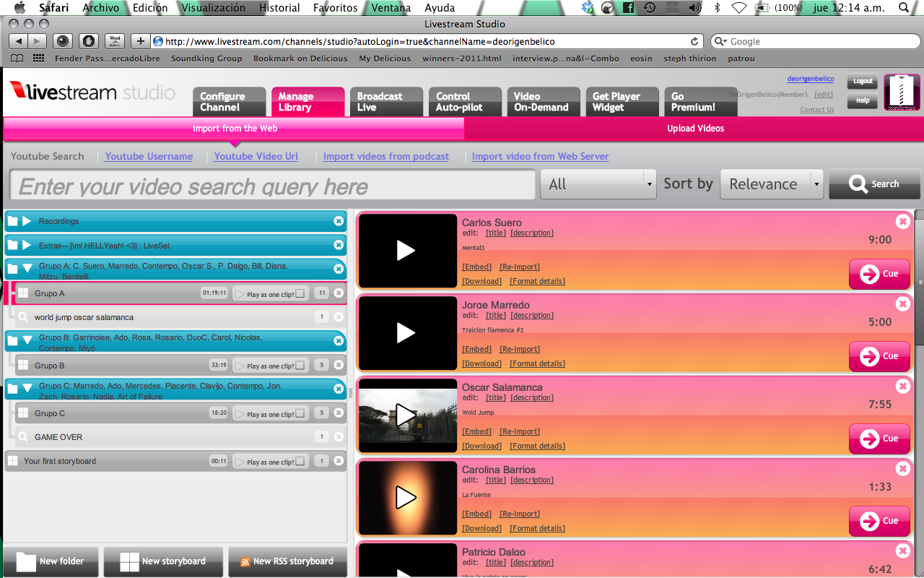Cue the Oscar Salamanca video
Image resolution: width=924 pixels, height=578 pixels.
[x=879, y=439]
